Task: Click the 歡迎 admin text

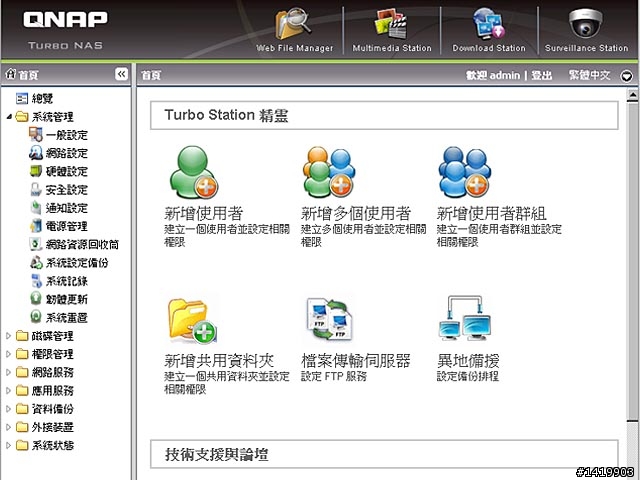Action: (493, 75)
